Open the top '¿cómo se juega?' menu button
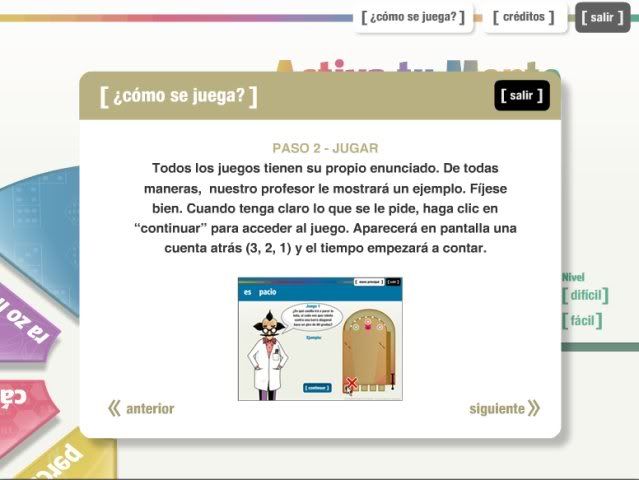Screen dimensions: 639x480 pos(413,18)
